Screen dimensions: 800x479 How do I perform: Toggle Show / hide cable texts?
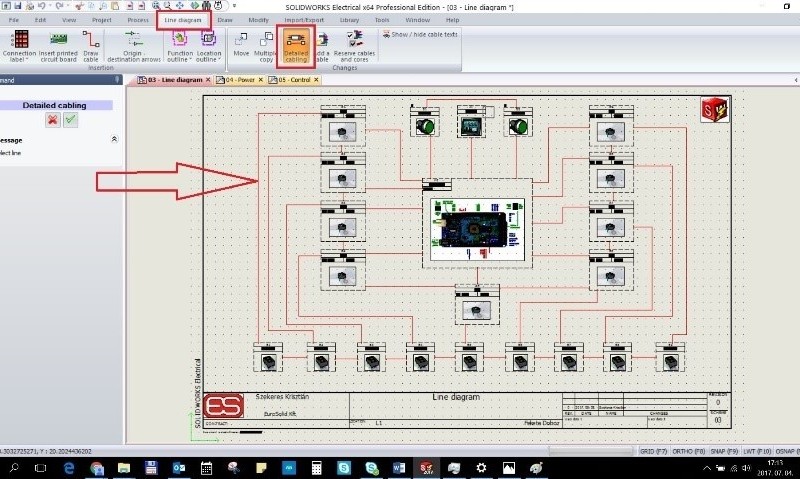420,34
